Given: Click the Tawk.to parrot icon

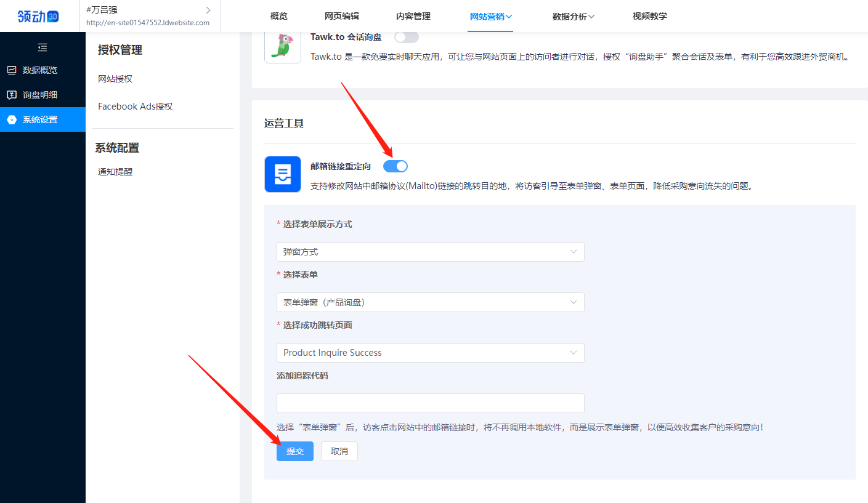Looking at the screenshot, I should point(282,46).
